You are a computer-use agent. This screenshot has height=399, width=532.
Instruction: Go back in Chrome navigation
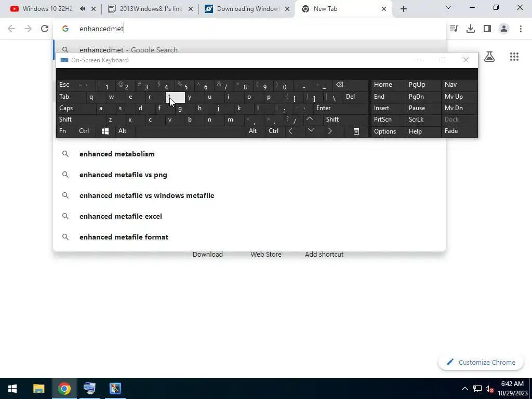11,29
